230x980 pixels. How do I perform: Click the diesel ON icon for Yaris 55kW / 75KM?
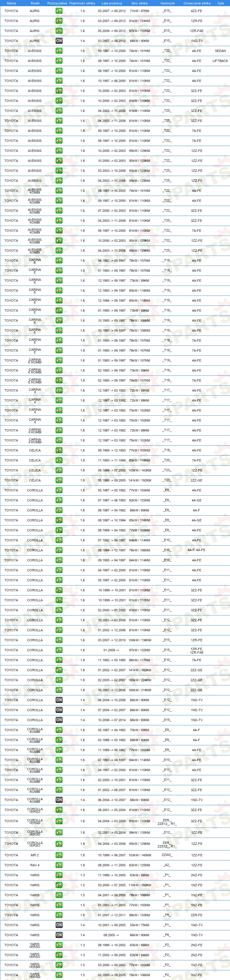coord(59,925)
